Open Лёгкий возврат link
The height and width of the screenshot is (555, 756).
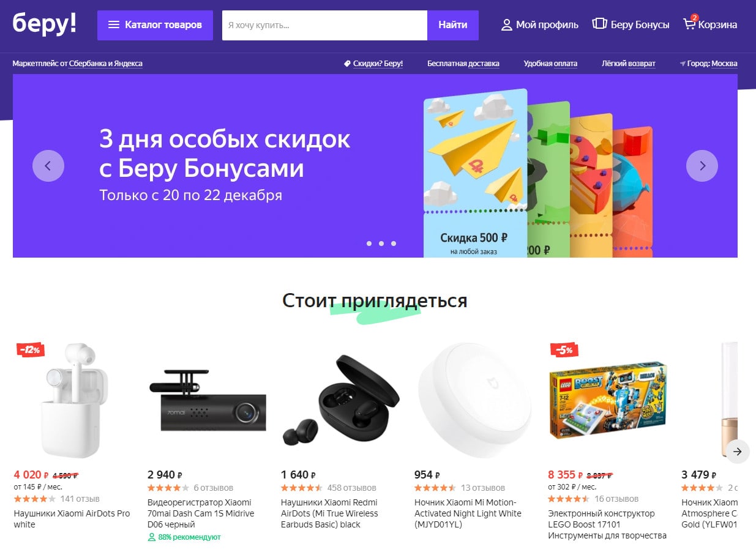click(x=629, y=64)
